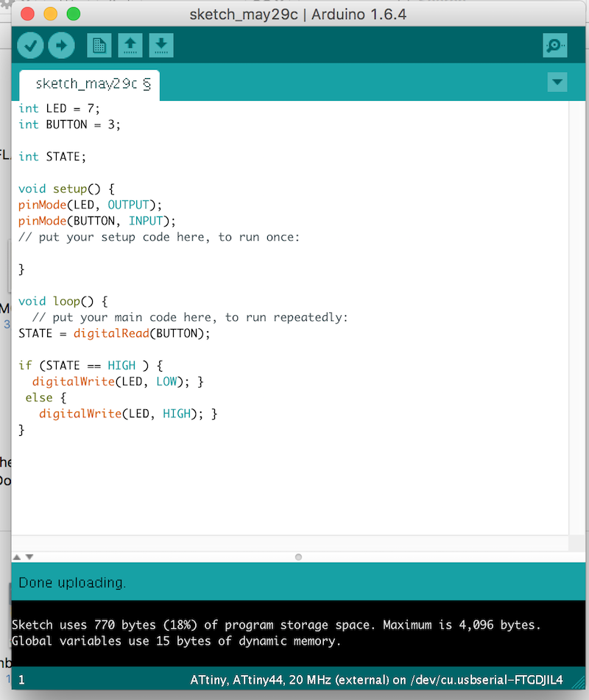589x700 pixels.
Task: Click the console expand down arrow
Action: coord(29,556)
